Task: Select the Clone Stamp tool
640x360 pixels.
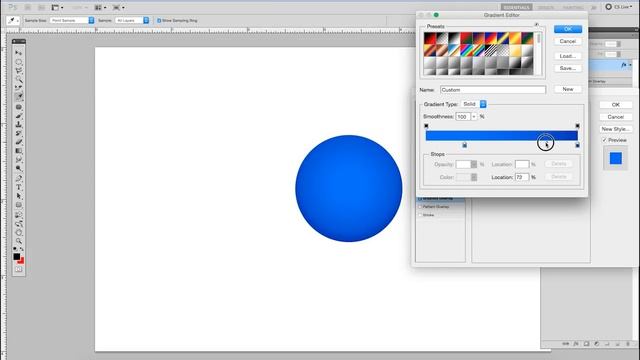Action: point(18,124)
